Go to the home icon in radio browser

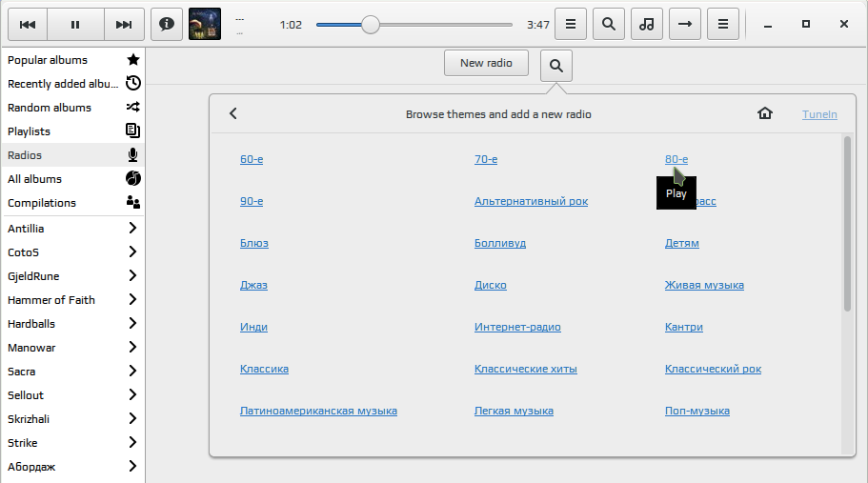[765, 113]
